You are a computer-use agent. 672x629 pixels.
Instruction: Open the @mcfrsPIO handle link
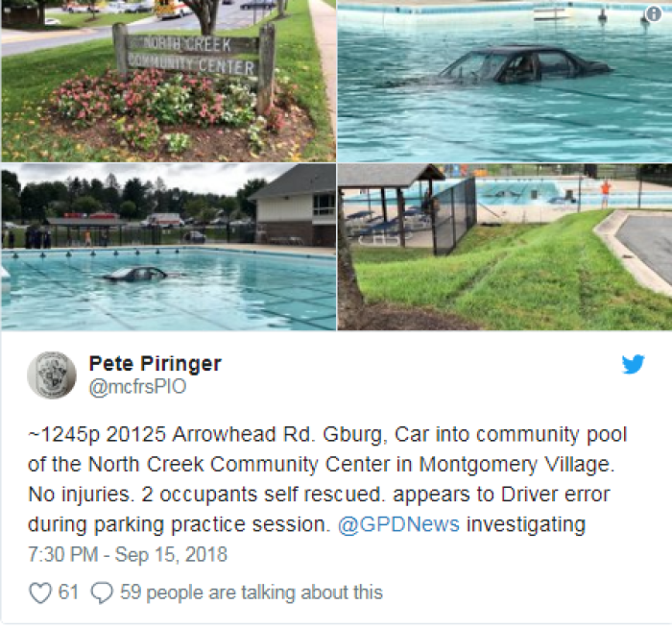click(137, 386)
